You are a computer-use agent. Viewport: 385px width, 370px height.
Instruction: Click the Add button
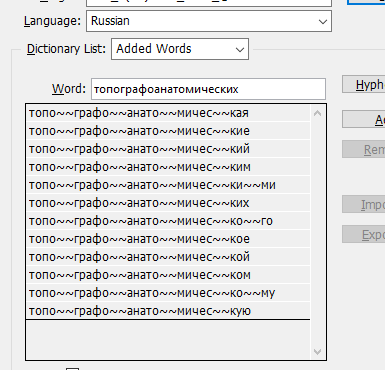pyautogui.click(x=364, y=119)
